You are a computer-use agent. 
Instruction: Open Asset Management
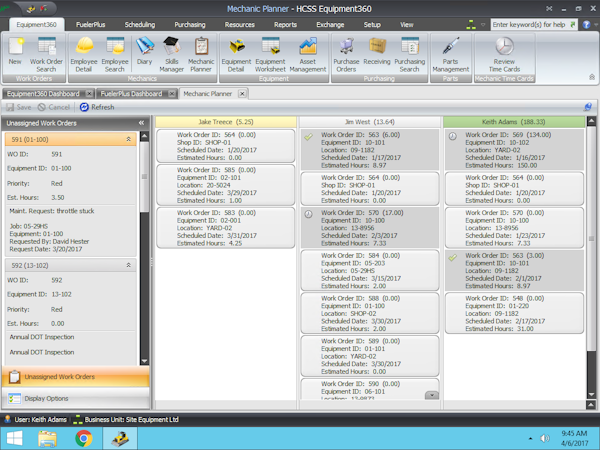pyautogui.click(x=308, y=54)
